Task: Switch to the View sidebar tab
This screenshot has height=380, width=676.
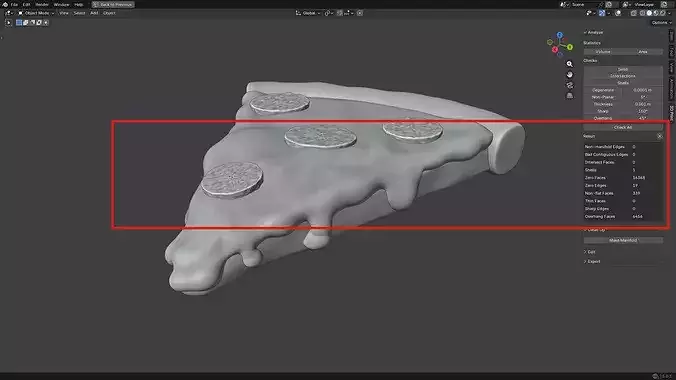Action: pyautogui.click(x=671, y=67)
